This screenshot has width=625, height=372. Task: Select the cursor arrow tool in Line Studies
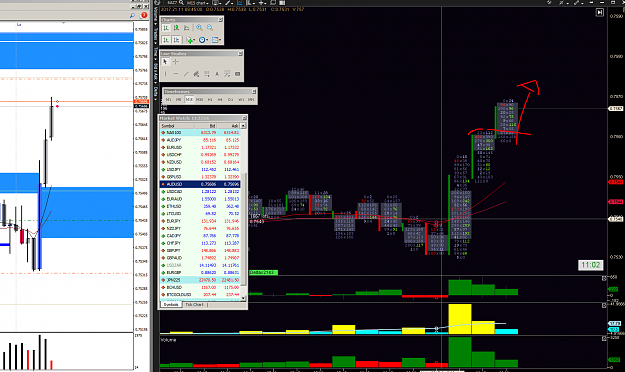(165, 62)
